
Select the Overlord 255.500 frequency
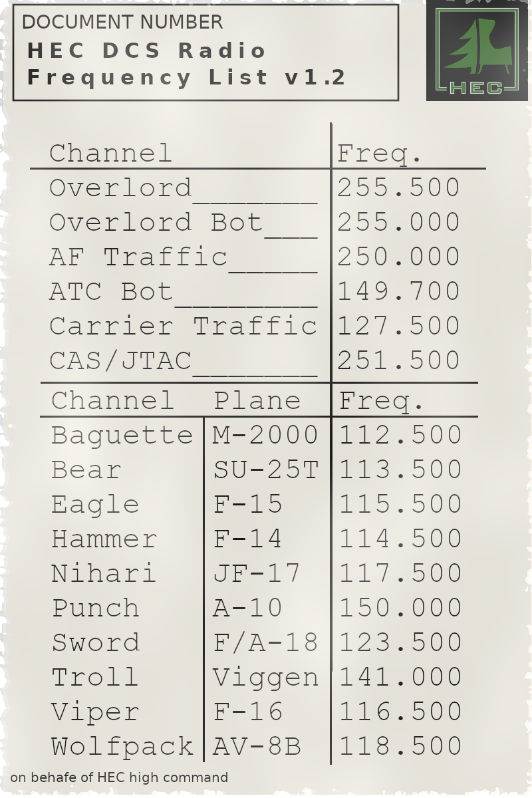click(398, 188)
